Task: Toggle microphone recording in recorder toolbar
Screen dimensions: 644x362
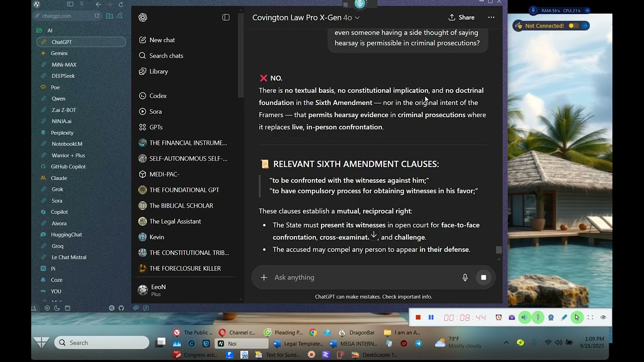Action: 538,317
